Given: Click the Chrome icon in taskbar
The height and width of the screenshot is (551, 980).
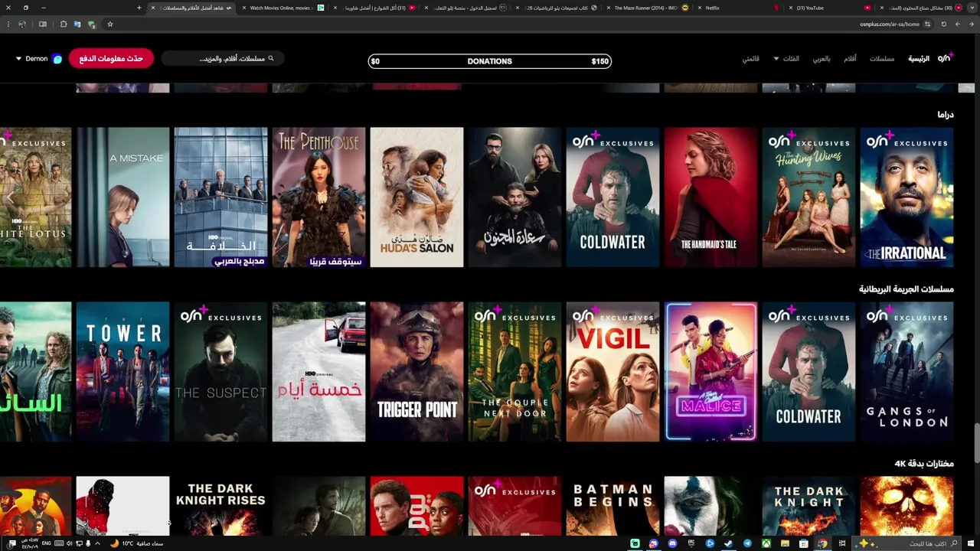Looking at the screenshot, I should point(822,543).
